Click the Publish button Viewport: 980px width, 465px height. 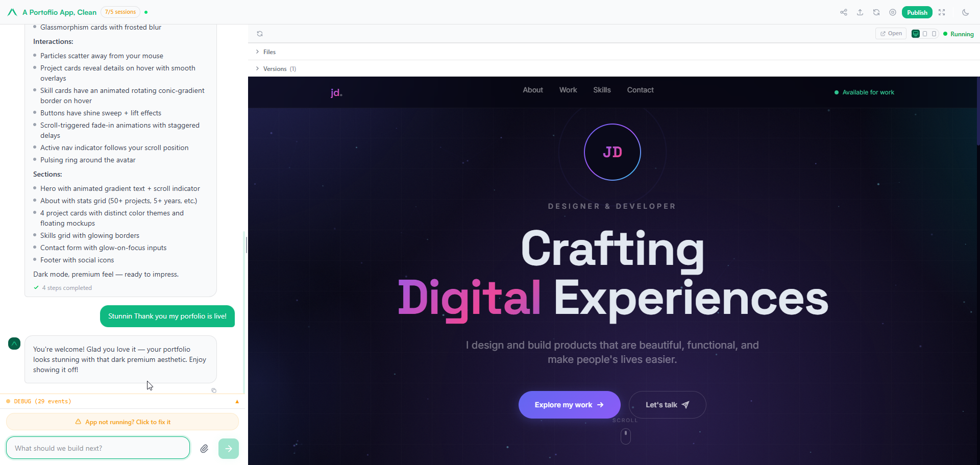point(917,12)
